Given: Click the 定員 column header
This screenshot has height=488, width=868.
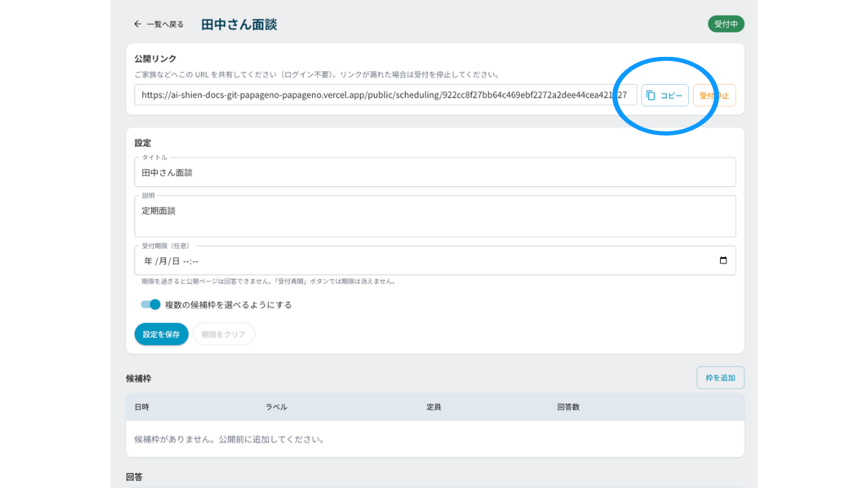Looking at the screenshot, I should pos(434,407).
